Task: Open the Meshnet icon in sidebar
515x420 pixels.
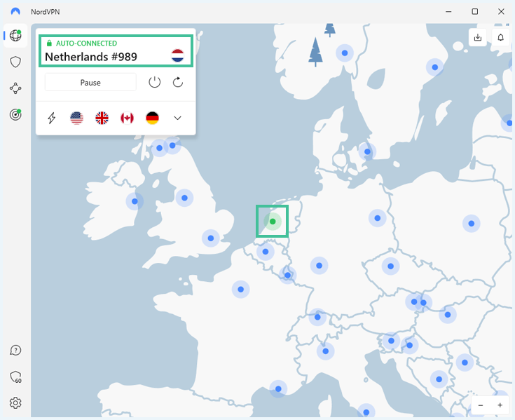Action: (15, 88)
